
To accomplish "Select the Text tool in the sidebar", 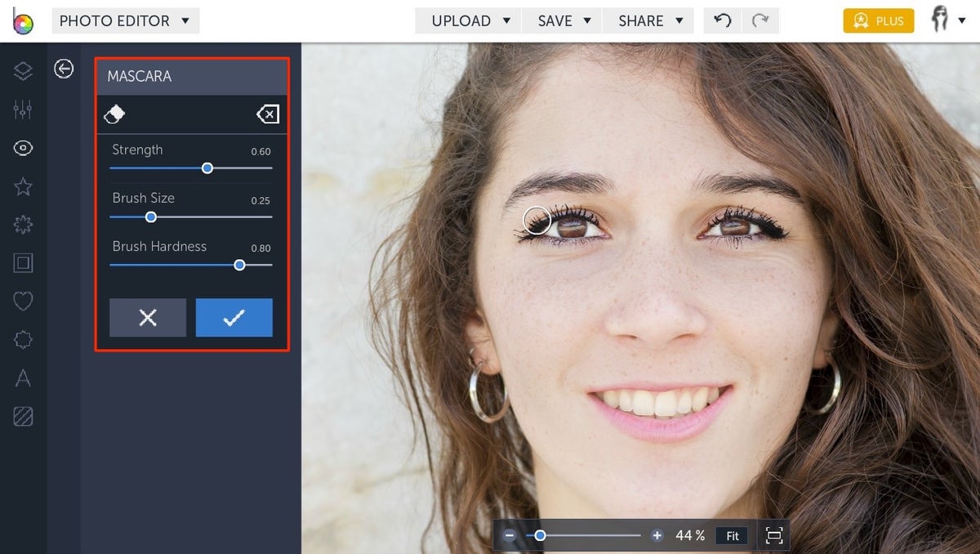I will coord(23,378).
